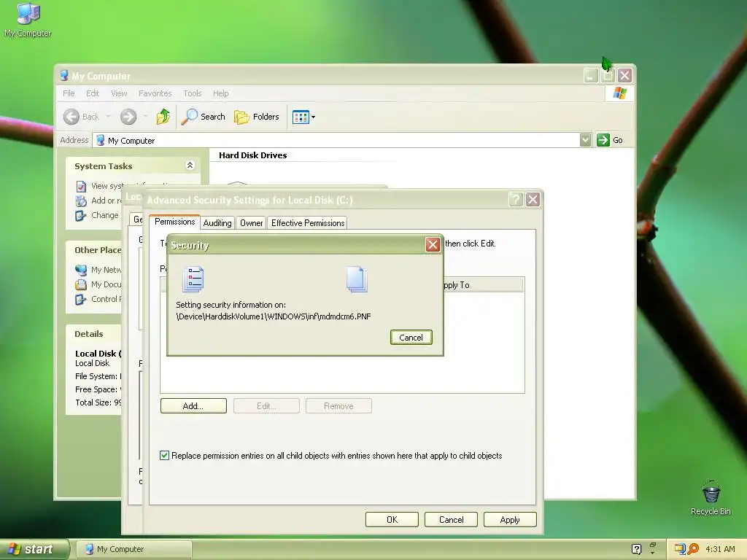The image size is (747, 560).
Task: Click the Forward arrow toolbar button
Action: (128, 117)
